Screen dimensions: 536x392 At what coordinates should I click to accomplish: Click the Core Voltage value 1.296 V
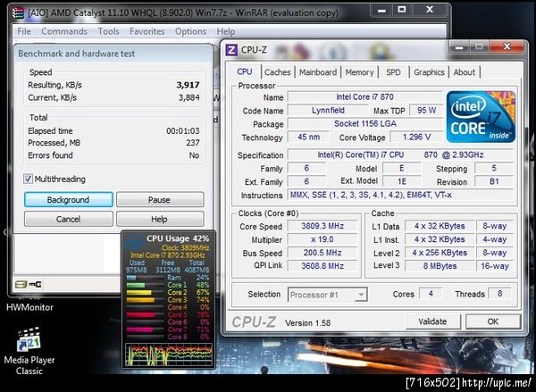[416, 137]
